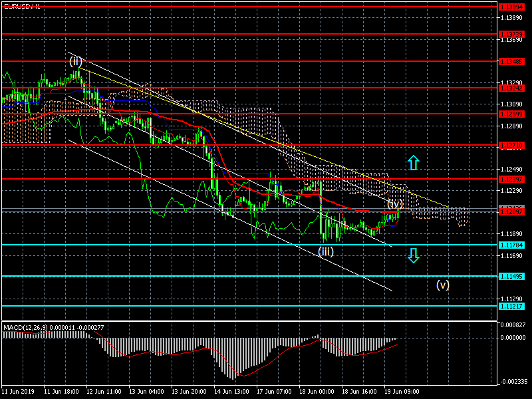This screenshot has width=532, height=399.
Task: Click the 1.12097 red price tag
Action: point(511,211)
